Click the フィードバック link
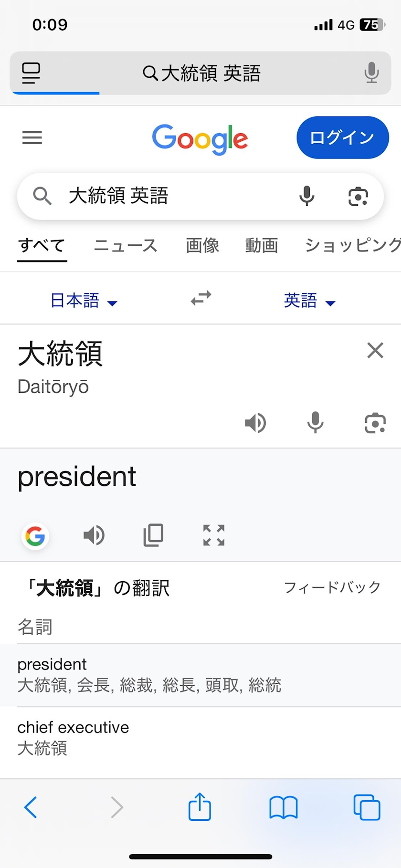 pyautogui.click(x=332, y=587)
